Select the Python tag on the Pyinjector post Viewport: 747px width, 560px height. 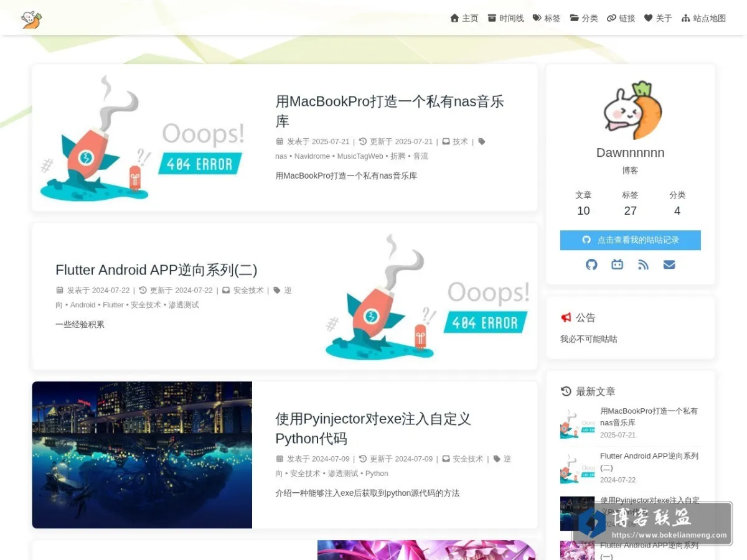point(377,474)
